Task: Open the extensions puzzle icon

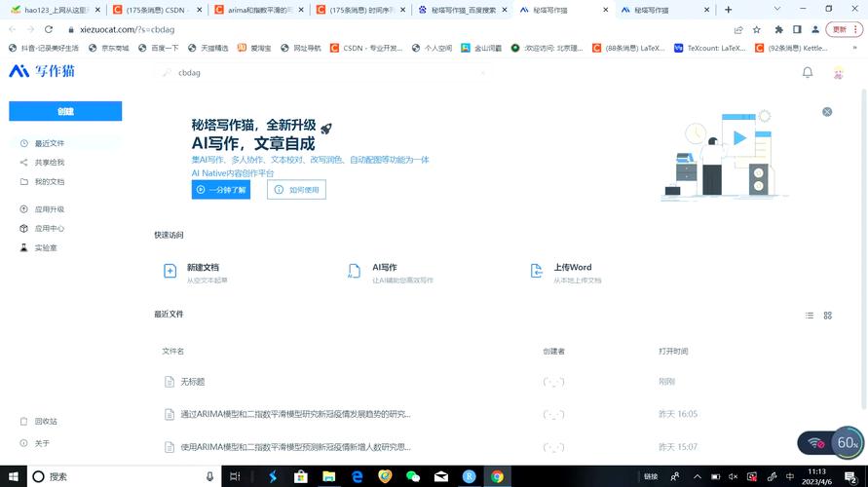Action: pos(779,29)
